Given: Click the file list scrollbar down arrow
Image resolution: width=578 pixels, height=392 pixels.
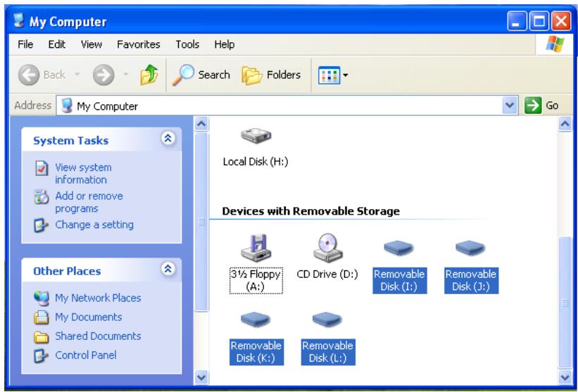Looking at the screenshot, I should (565, 377).
